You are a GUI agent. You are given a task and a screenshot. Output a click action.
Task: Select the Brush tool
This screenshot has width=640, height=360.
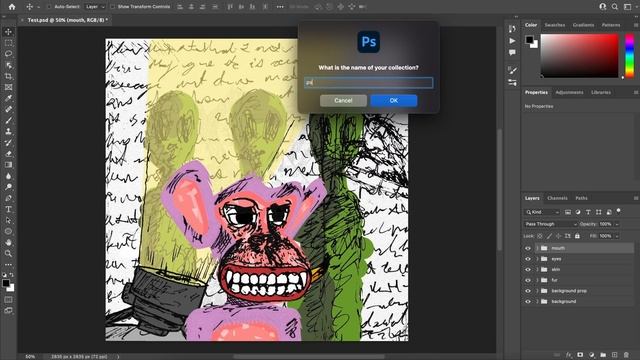(8, 120)
